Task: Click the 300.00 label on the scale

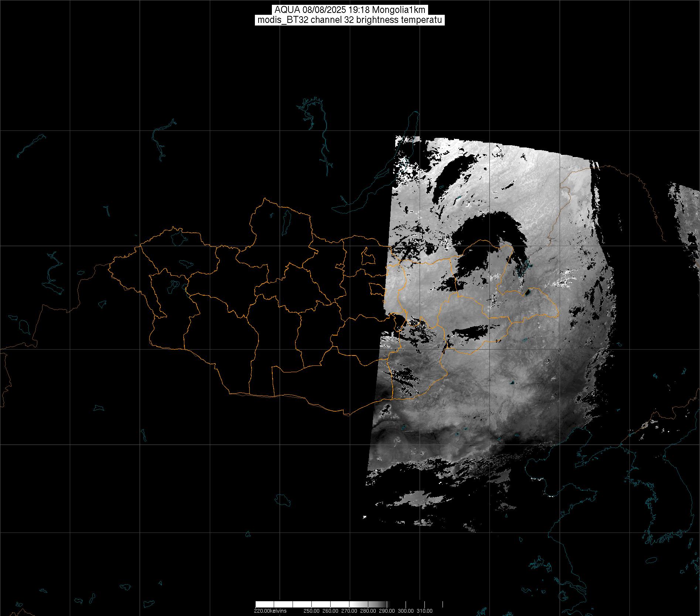Action: (x=406, y=611)
